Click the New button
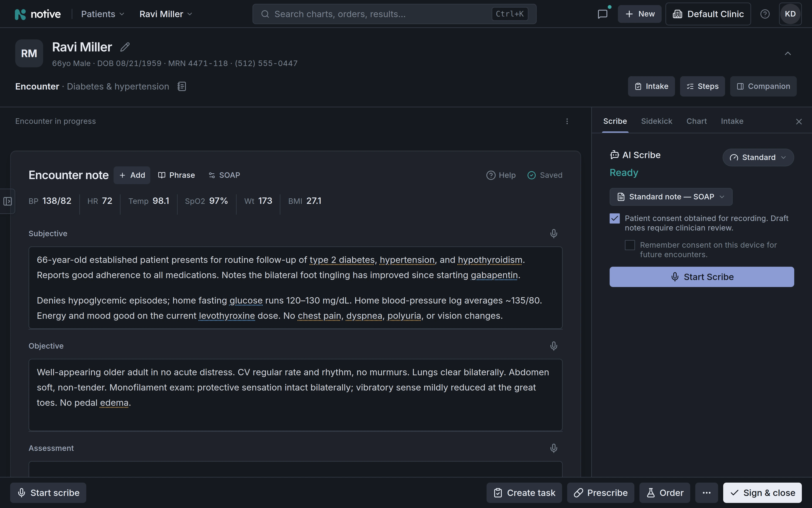The image size is (812, 508). click(x=639, y=14)
